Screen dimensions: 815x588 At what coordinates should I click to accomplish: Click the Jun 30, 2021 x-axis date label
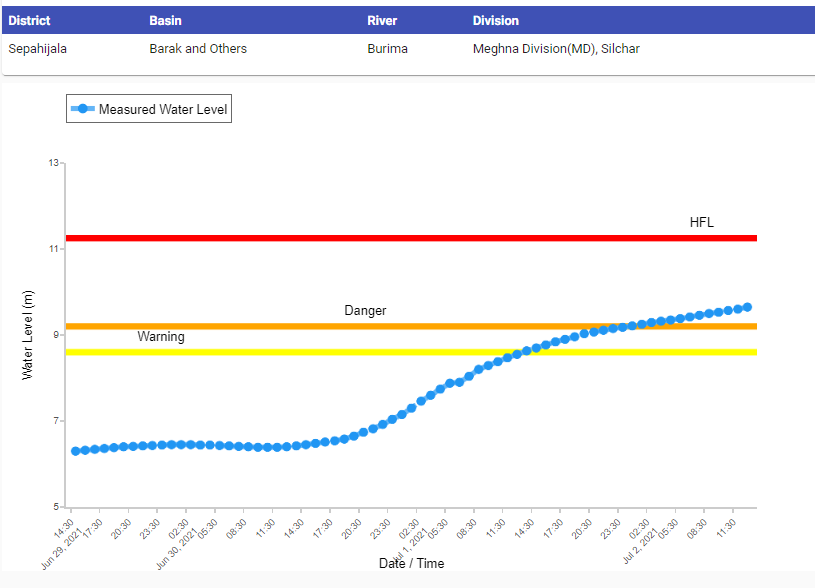(x=177, y=550)
